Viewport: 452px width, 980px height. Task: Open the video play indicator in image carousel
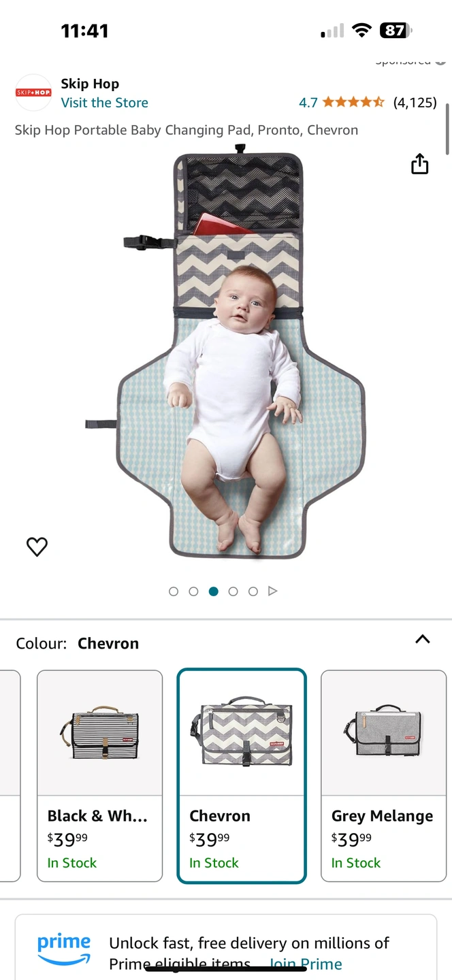[x=273, y=591]
